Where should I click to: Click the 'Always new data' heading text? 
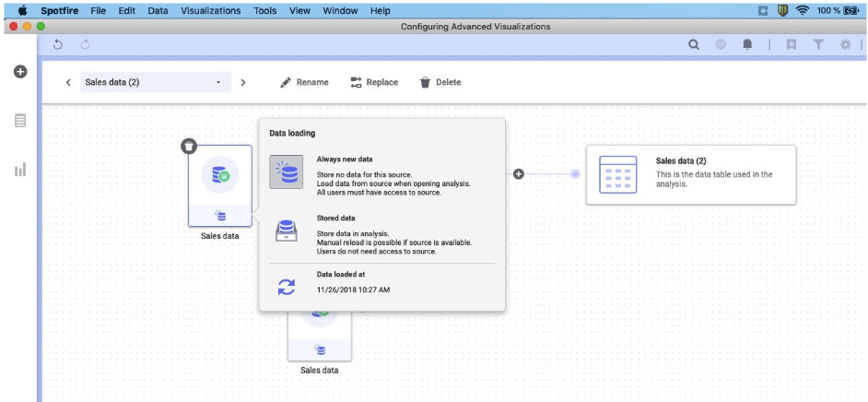(x=345, y=159)
